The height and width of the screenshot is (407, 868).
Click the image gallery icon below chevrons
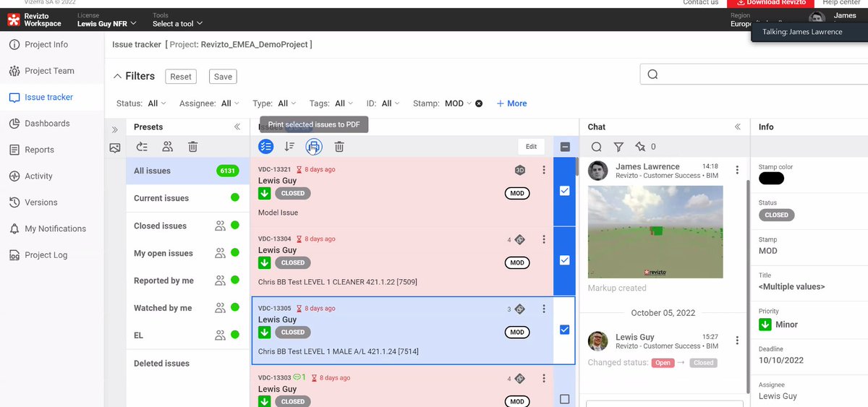(114, 148)
